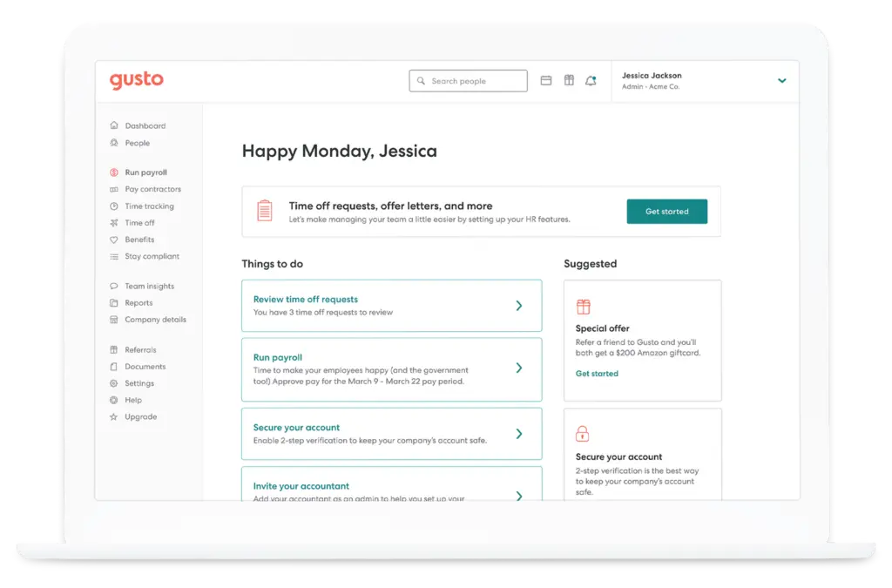Viewport: 892px width, 588px height.
Task: Click the Settings gear icon in sidebar
Action: click(x=114, y=383)
